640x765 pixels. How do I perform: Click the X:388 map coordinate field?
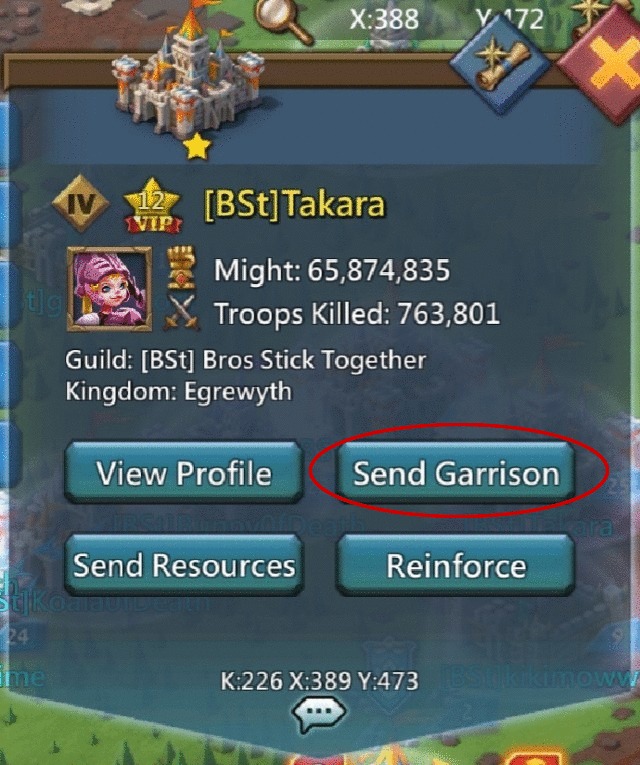pyautogui.click(x=384, y=20)
